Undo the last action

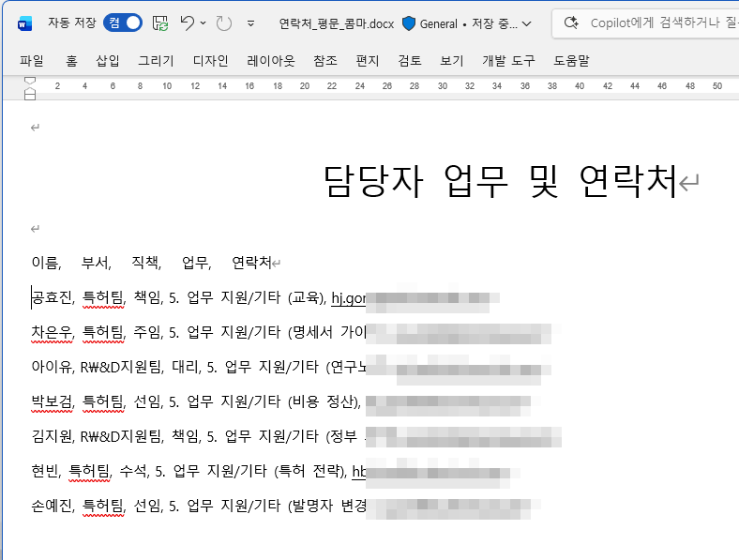[188, 23]
